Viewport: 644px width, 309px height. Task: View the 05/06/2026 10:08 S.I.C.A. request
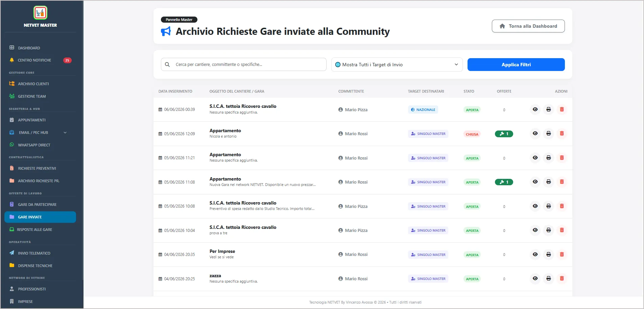[535, 206]
